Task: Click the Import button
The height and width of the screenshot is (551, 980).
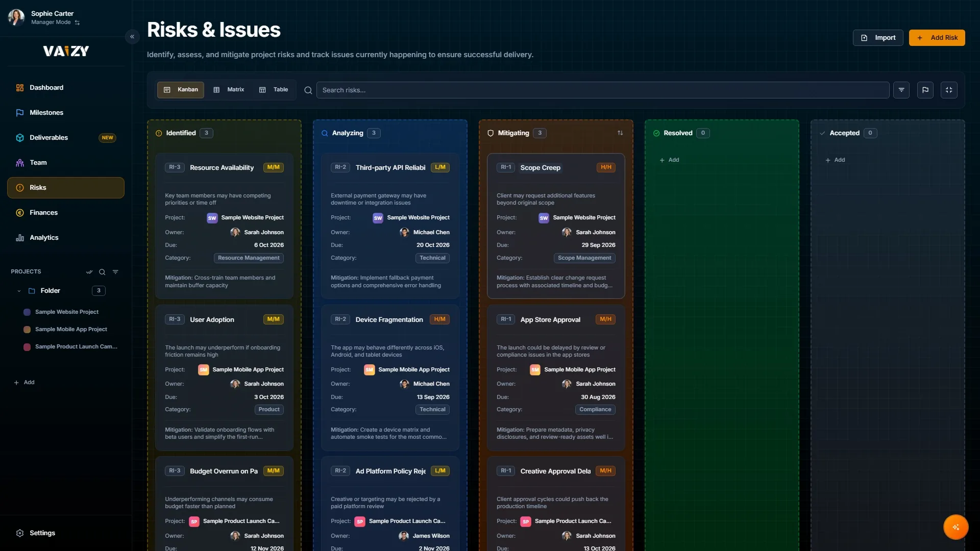Action: point(878,38)
